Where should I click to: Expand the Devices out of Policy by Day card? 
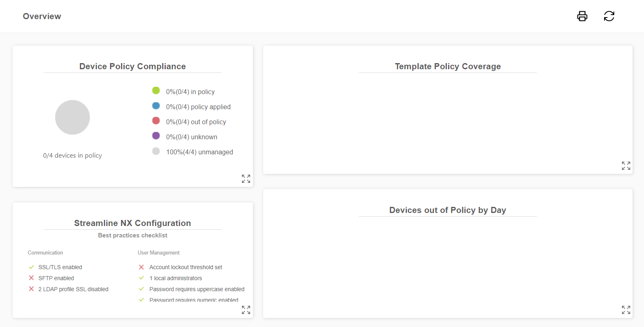(x=626, y=310)
